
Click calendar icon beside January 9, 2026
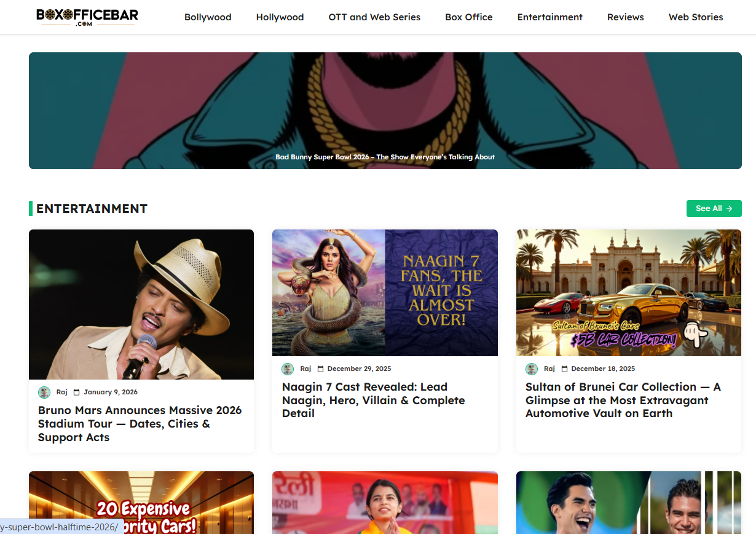click(77, 393)
